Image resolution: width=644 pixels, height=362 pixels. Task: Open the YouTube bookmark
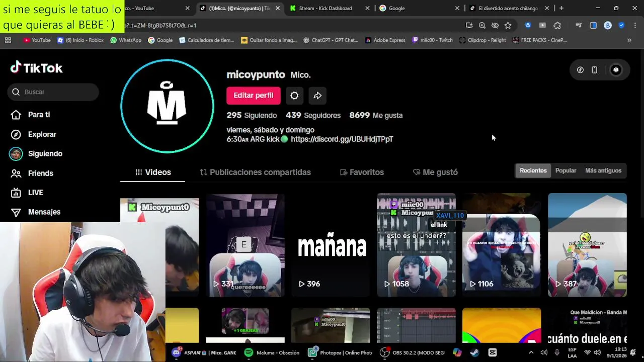click(x=37, y=40)
